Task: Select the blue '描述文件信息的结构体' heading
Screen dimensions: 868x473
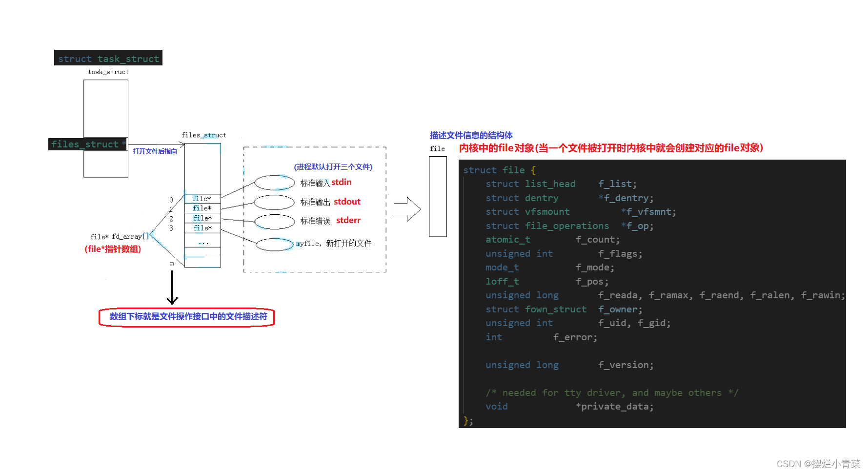Action: pos(471,135)
